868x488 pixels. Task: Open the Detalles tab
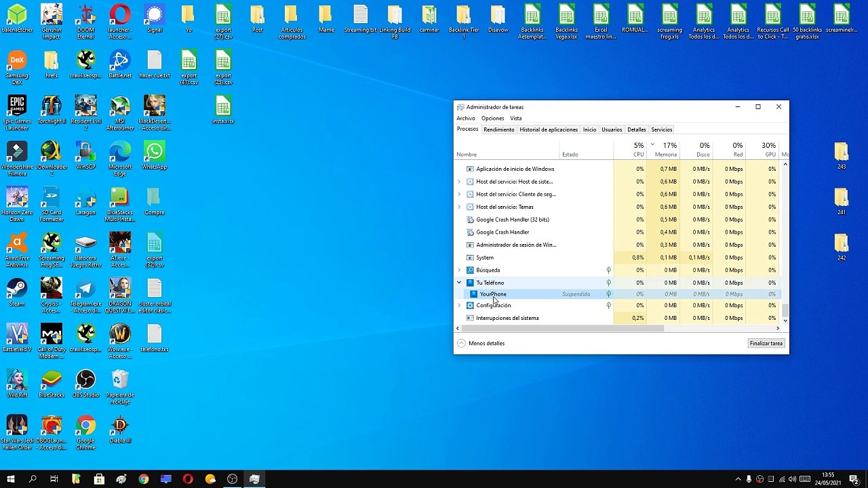pyautogui.click(x=637, y=129)
